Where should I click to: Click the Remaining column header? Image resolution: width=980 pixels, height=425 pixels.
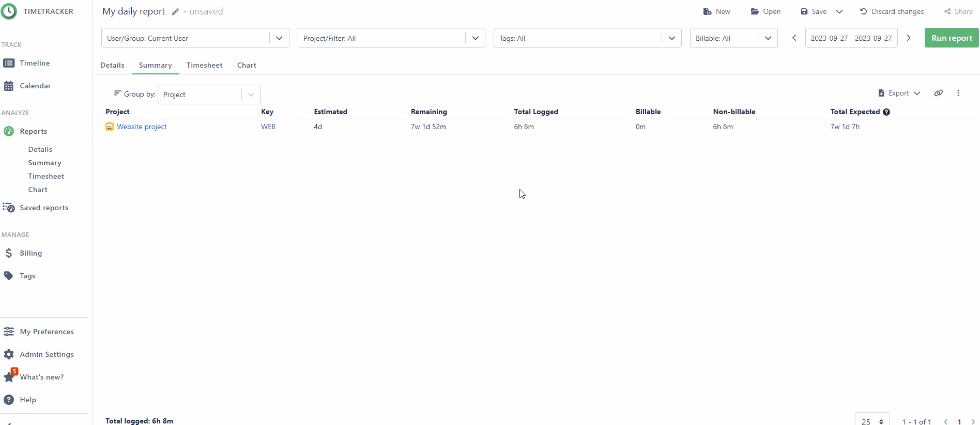429,112
